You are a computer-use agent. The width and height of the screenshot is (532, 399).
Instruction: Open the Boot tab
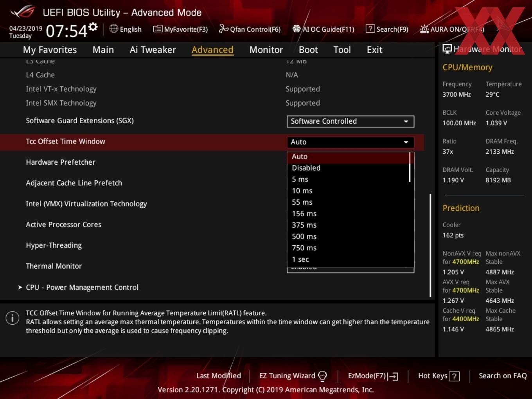coord(308,50)
